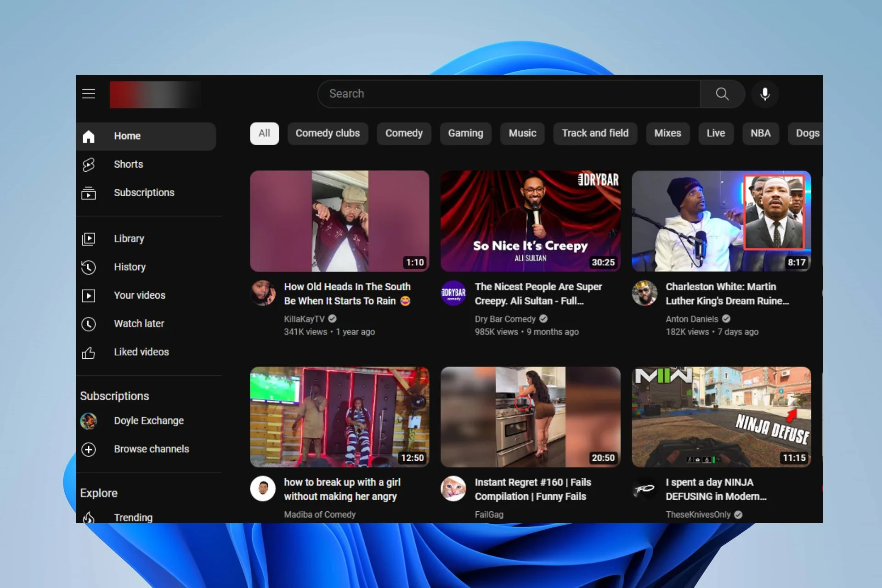Visit the KillaKayTV channel name
This screenshot has width=882, height=588.
click(x=304, y=319)
